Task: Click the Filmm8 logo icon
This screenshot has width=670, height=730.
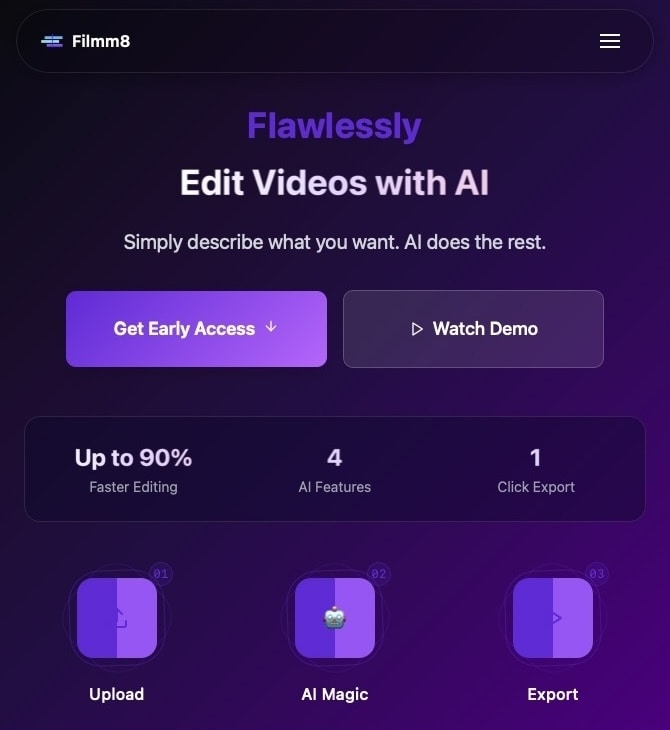Action: pyautogui.click(x=52, y=41)
